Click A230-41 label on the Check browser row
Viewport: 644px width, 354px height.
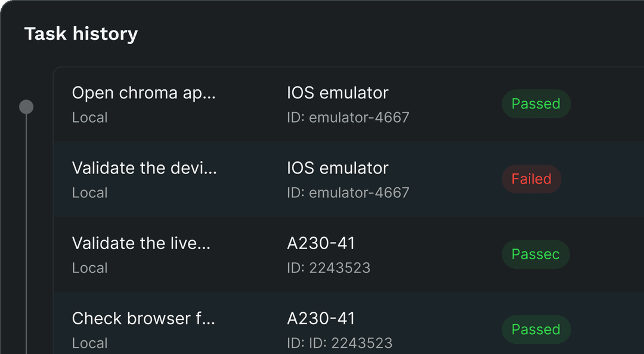click(x=321, y=318)
